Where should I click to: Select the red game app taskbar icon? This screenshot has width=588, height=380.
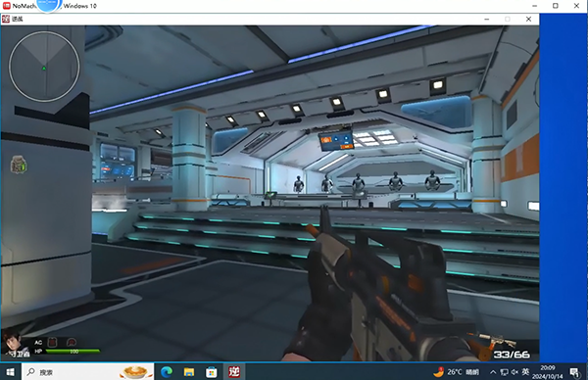click(x=234, y=372)
